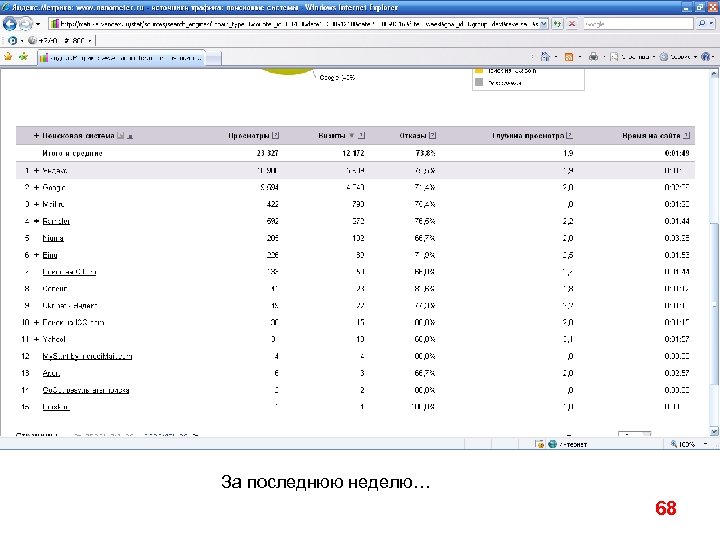Open the underlined link in row 13

51,373
